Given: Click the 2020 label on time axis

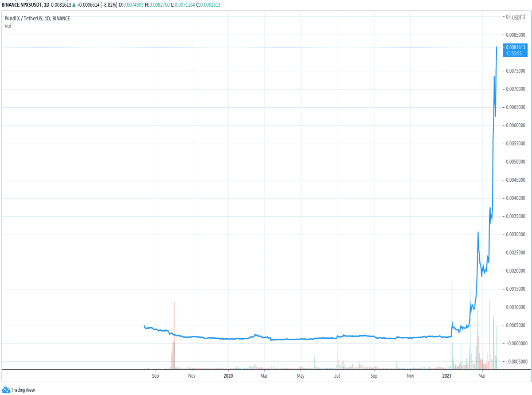Looking at the screenshot, I should coord(228,376).
